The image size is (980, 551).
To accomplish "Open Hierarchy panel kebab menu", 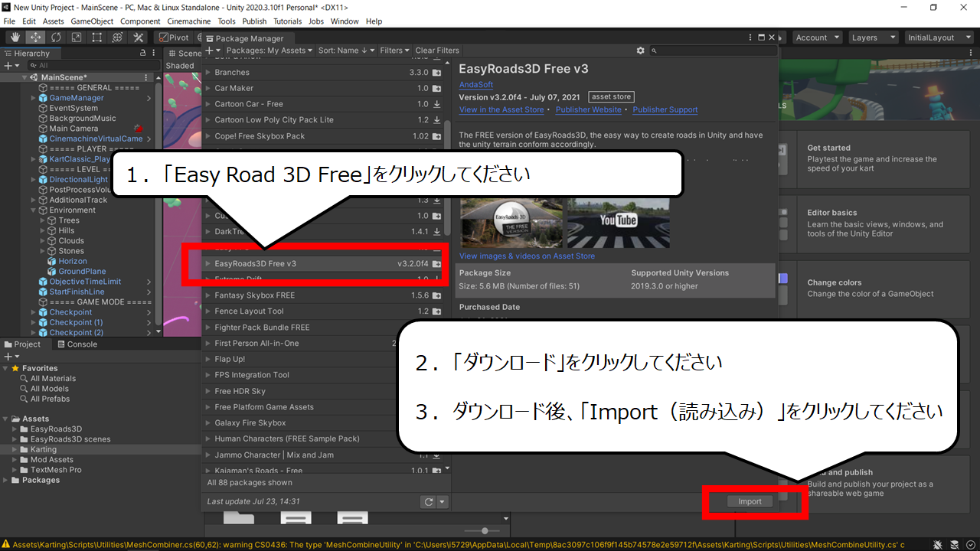I will click(154, 54).
